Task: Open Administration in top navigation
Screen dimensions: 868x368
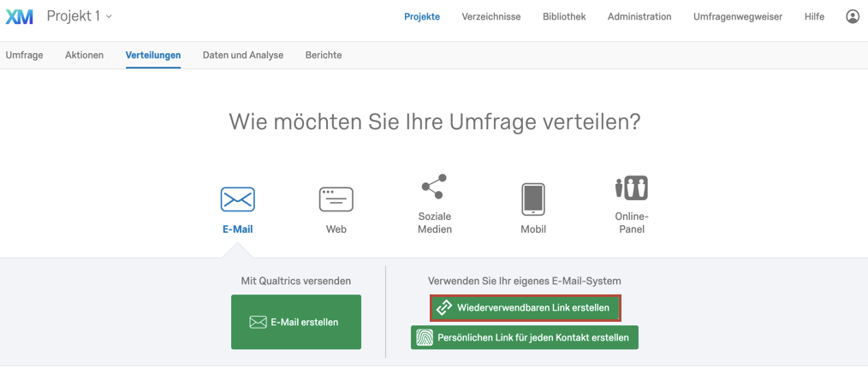Action: click(639, 16)
